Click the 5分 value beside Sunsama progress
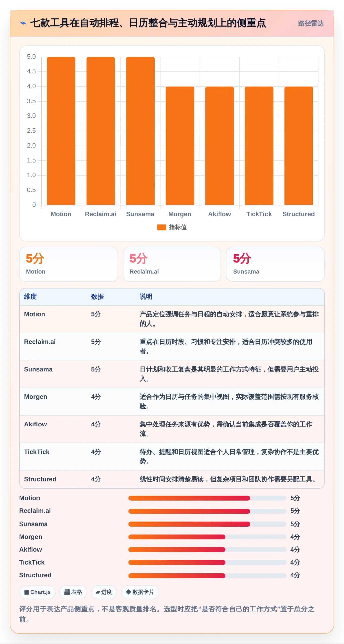The width and height of the screenshot is (344, 644). [295, 524]
